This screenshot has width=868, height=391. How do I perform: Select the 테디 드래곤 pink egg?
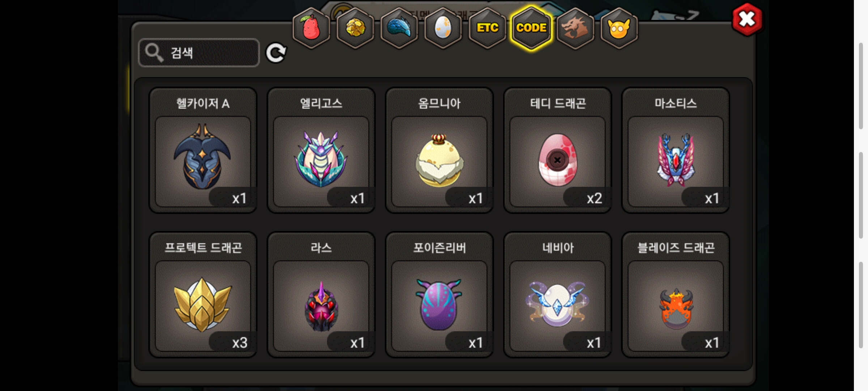[558, 150]
